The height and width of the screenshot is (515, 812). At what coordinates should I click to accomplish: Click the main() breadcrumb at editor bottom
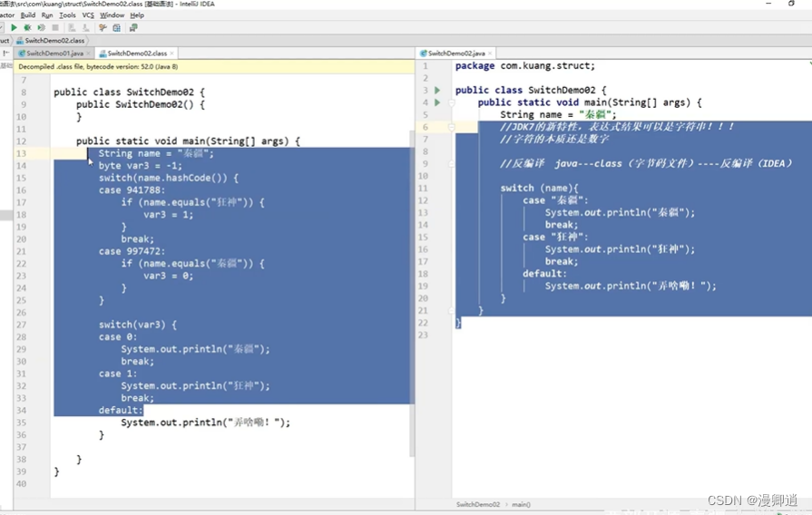tap(521, 504)
